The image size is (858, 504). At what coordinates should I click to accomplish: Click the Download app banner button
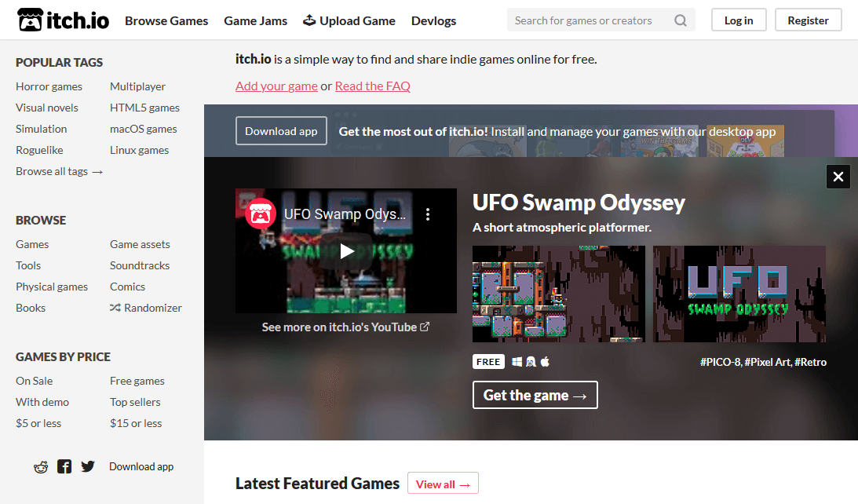point(281,131)
